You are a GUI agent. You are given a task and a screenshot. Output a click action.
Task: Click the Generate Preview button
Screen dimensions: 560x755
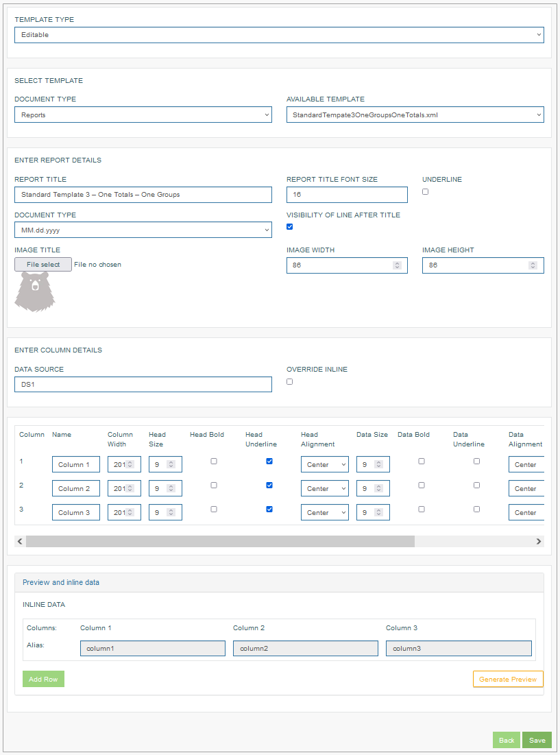pyautogui.click(x=508, y=680)
